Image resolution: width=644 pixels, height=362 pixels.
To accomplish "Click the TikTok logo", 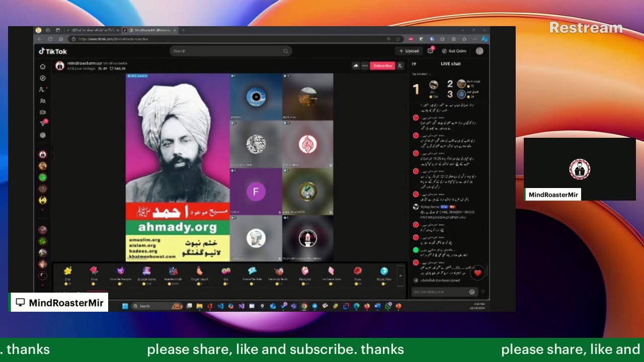I will [x=53, y=51].
